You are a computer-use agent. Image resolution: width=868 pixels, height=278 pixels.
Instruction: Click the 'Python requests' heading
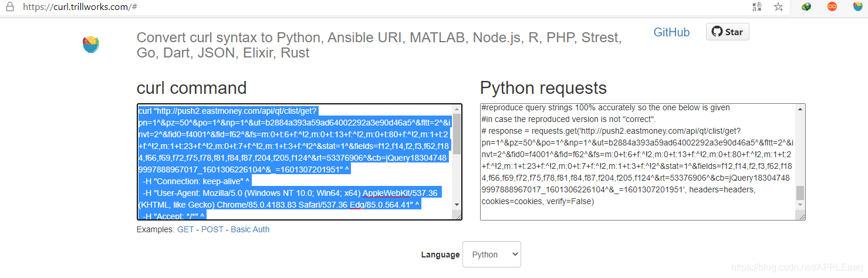tap(543, 88)
